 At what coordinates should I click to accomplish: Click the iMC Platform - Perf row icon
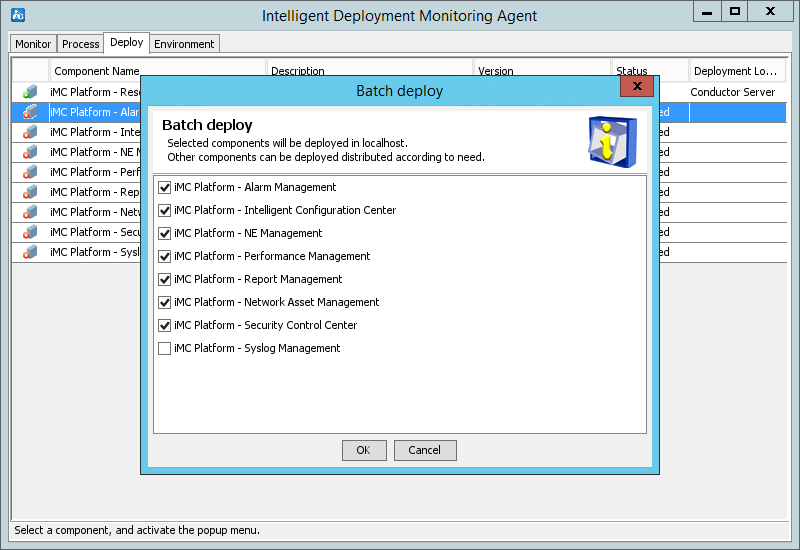[30, 172]
